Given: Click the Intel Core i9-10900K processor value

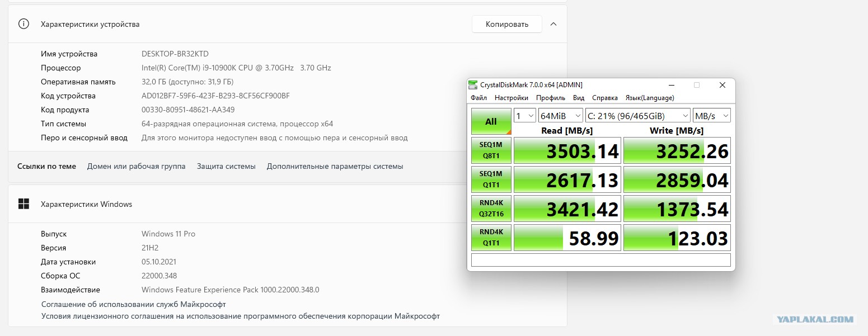Looking at the screenshot, I should [x=236, y=68].
